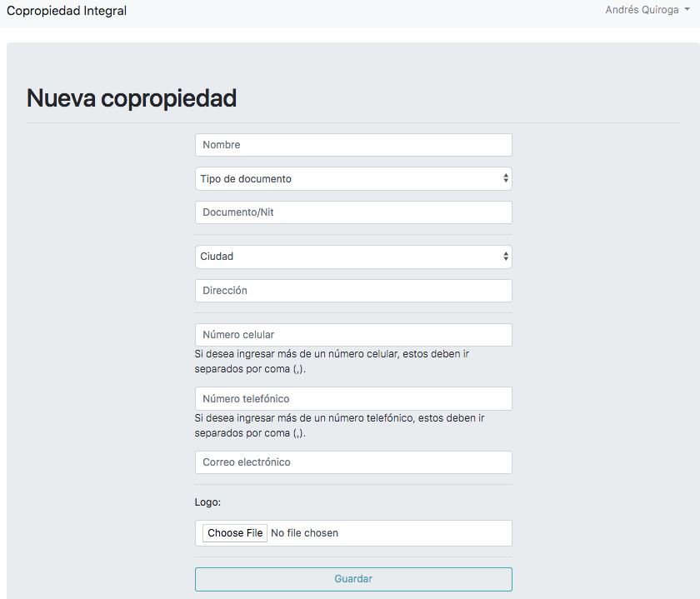Click the No file chosen text
Image resolution: width=700 pixels, height=599 pixels.
304,533
